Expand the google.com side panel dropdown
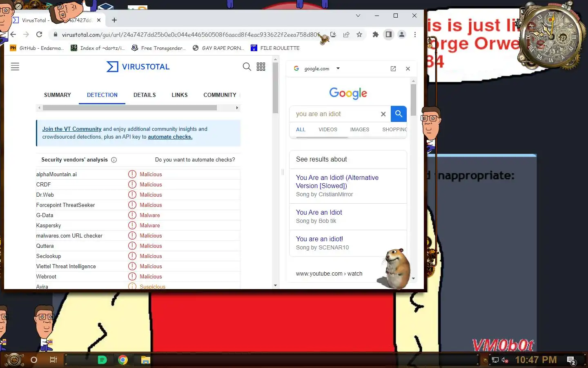The width and height of the screenshot is (588, 368). coord(338,68)
